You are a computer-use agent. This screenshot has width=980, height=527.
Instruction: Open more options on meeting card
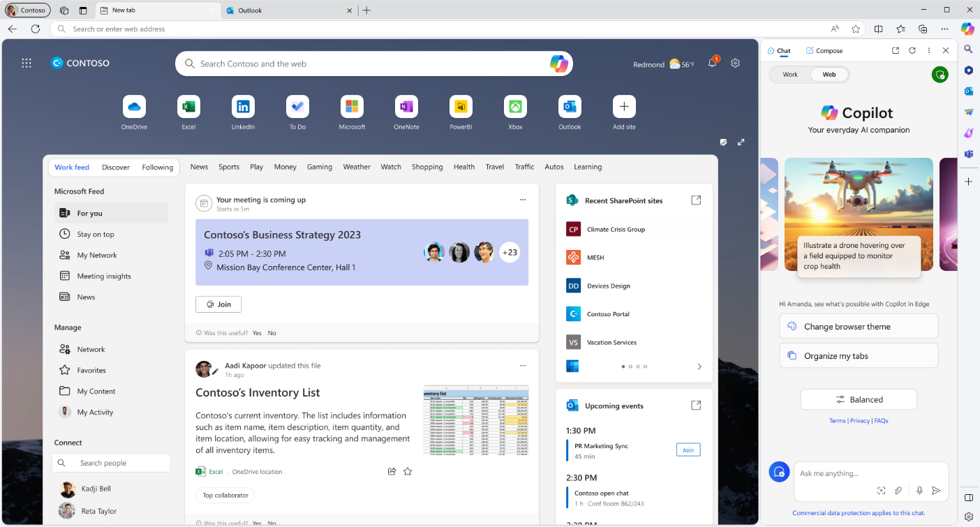pos(523,200)
